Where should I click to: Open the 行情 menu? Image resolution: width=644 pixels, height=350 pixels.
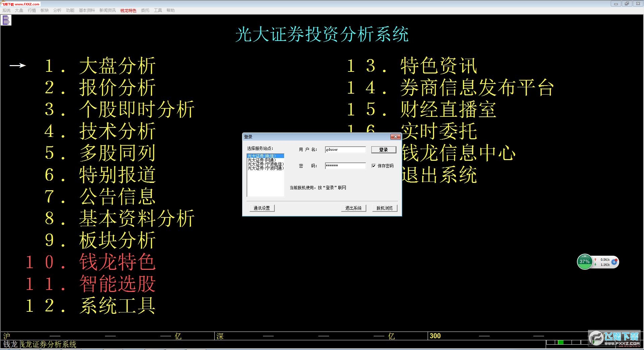pos(32,10)
